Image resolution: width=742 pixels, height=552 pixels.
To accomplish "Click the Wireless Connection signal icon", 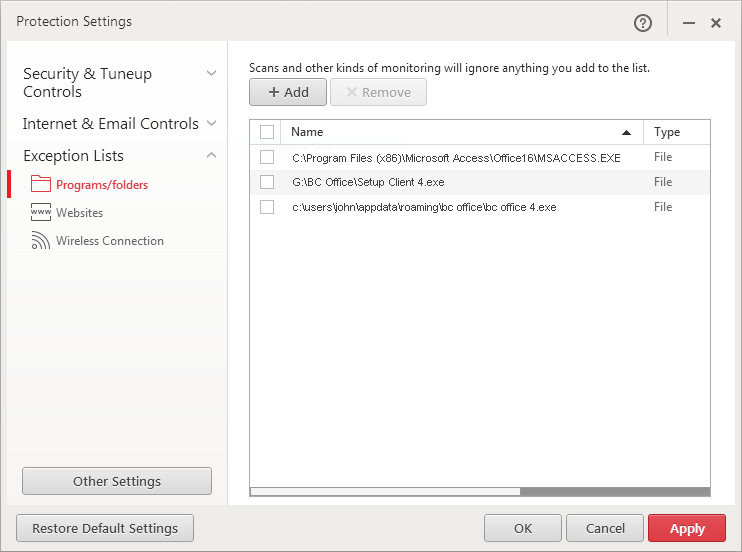I will coord(40,241).
